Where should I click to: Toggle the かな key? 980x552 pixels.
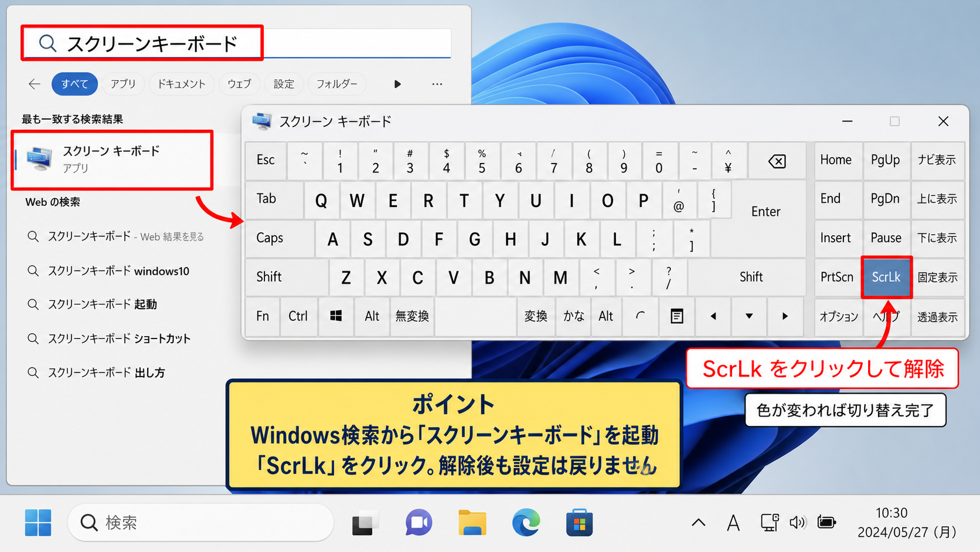(x=574, y=316)
